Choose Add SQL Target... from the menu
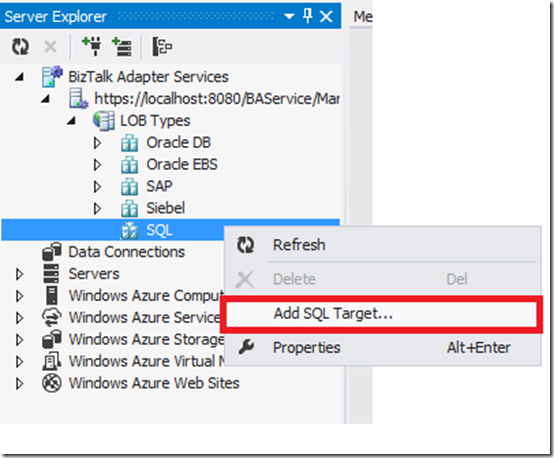554x458 pixels. pyautogui.click(x=381, y=313)
